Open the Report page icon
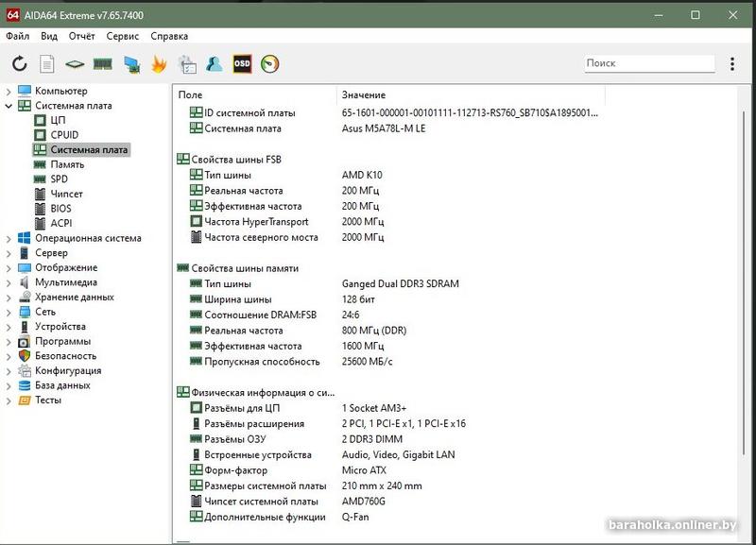Viewport: 756px width, 545px height. click(x=46, y=64)
